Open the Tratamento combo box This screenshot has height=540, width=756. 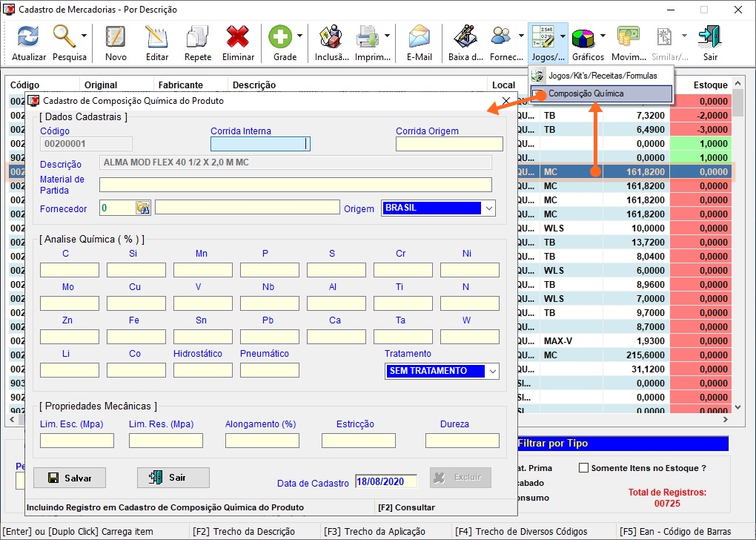(493, 371)
